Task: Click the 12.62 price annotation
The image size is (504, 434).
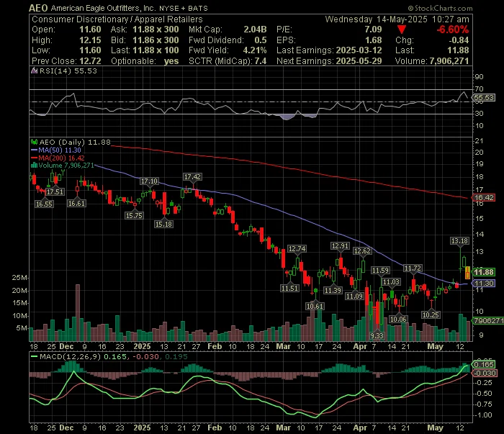Action: 362,250
